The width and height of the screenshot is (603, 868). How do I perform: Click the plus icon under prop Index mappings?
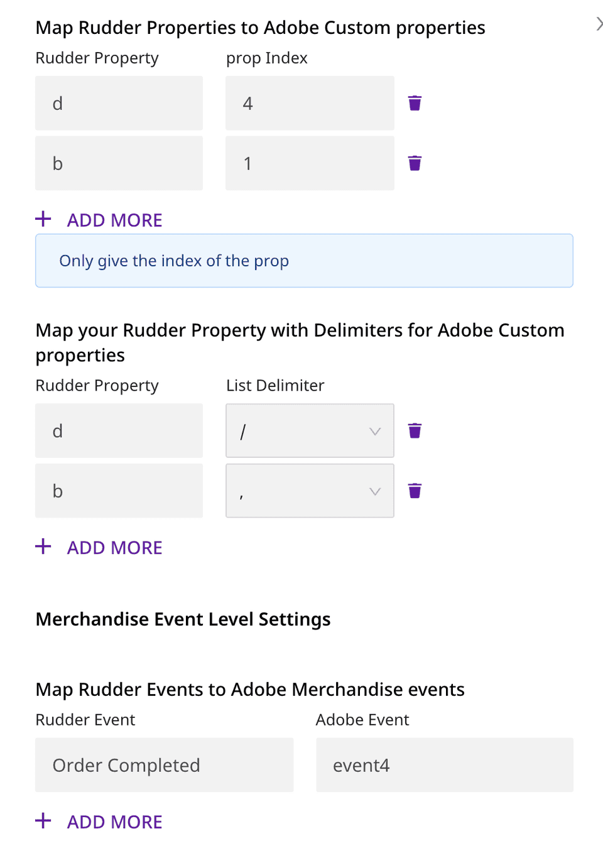pos(43,219)
